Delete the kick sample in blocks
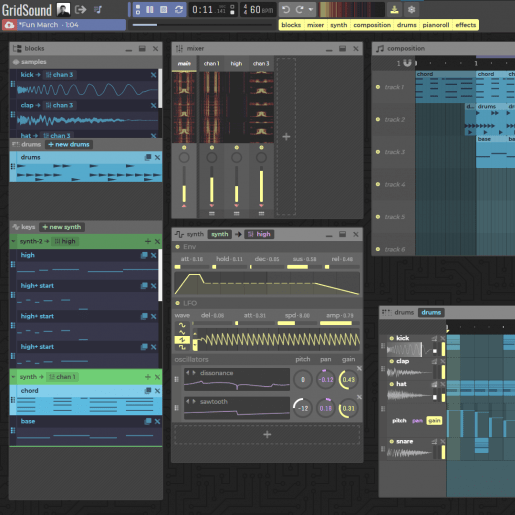This screenshot has width=515, height=515. (153, 75)
